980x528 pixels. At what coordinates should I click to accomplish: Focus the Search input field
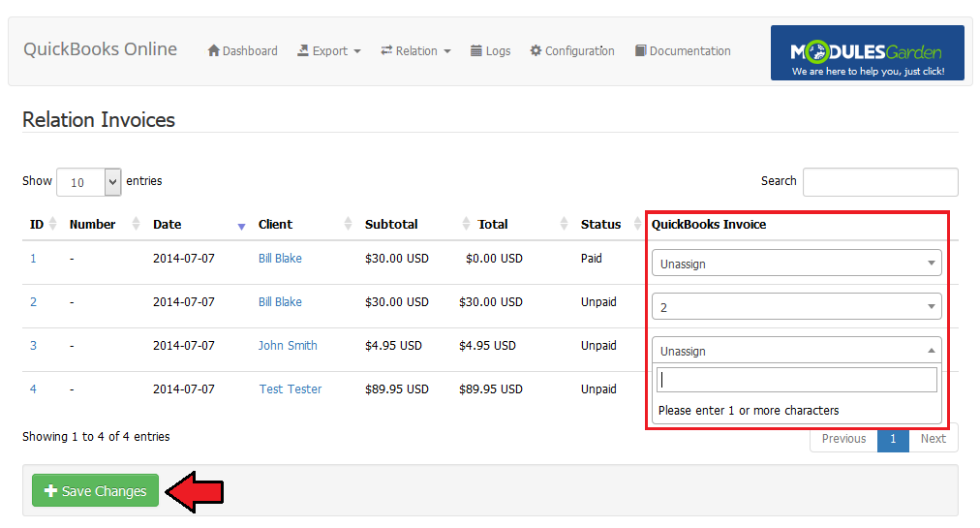point(880,181)
